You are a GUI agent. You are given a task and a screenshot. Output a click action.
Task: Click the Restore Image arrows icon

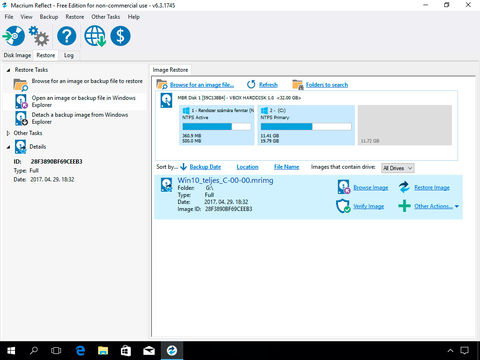tap(404, 187)
